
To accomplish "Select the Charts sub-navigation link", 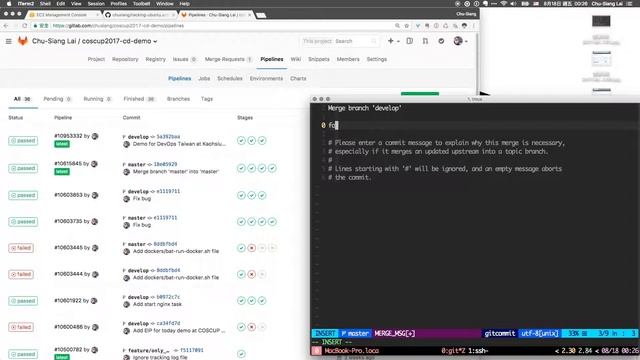I will coord(298,78).
